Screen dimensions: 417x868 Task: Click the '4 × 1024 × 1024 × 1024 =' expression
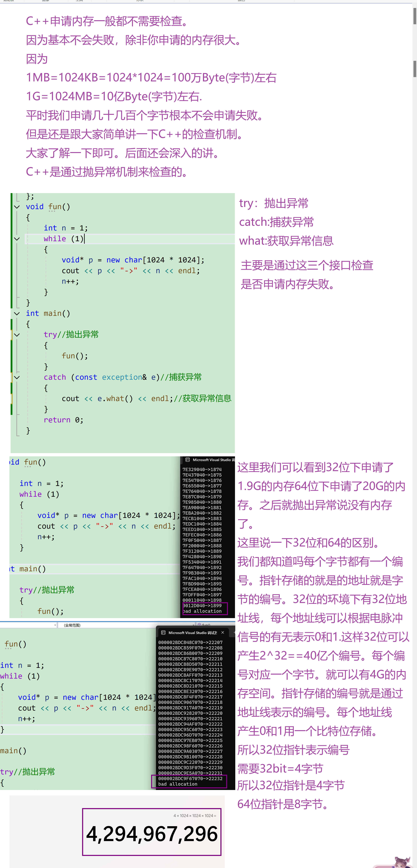pyautogui.click(x=195, y=815)
